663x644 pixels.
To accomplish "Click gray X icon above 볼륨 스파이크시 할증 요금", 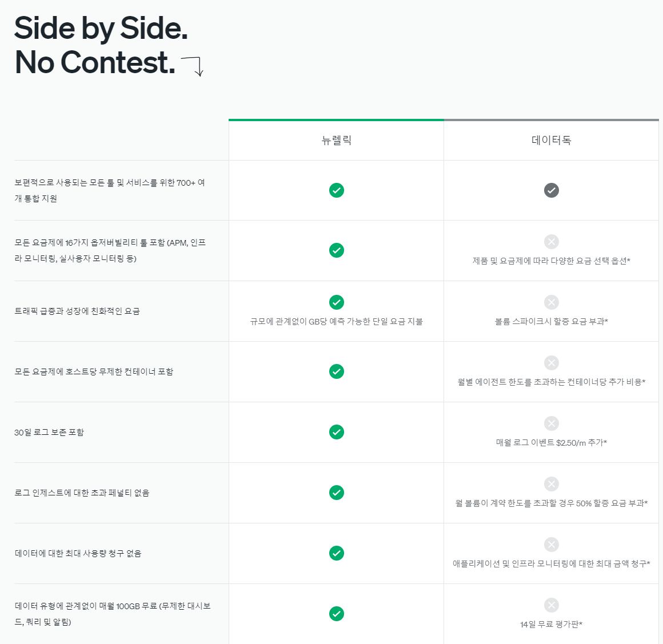I will pos(552,302).
